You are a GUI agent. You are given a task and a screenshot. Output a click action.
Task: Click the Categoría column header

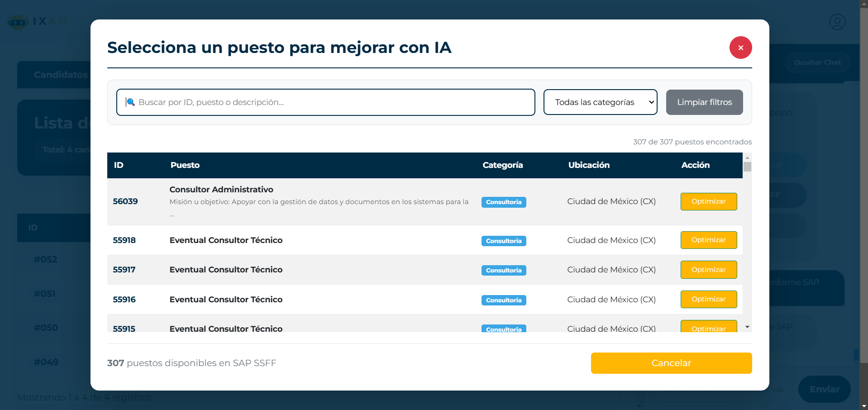pos(503,165)
